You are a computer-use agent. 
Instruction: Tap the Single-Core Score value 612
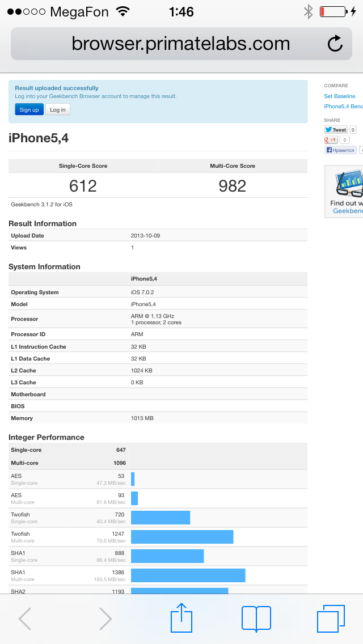pos(83,186)
